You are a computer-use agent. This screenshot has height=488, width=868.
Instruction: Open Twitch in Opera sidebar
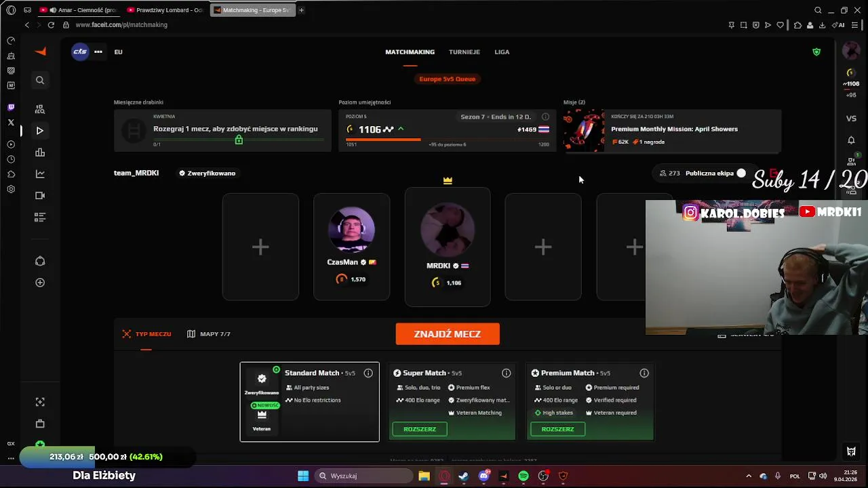11,107
